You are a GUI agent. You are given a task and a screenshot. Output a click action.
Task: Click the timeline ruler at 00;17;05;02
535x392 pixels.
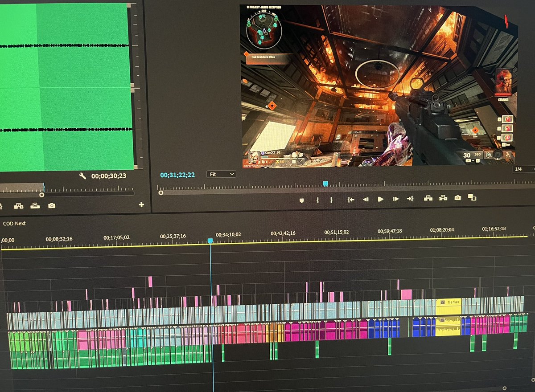point(117,237)
